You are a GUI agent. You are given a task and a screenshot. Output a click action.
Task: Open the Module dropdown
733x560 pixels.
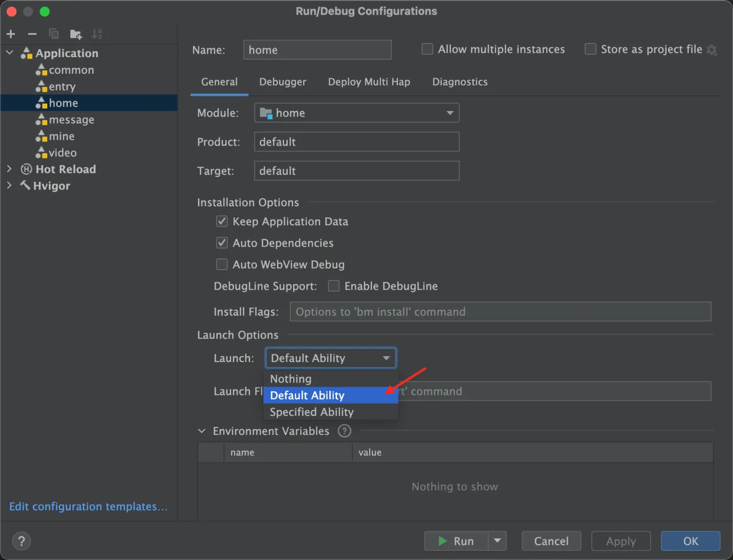click(x=357, y=113)
